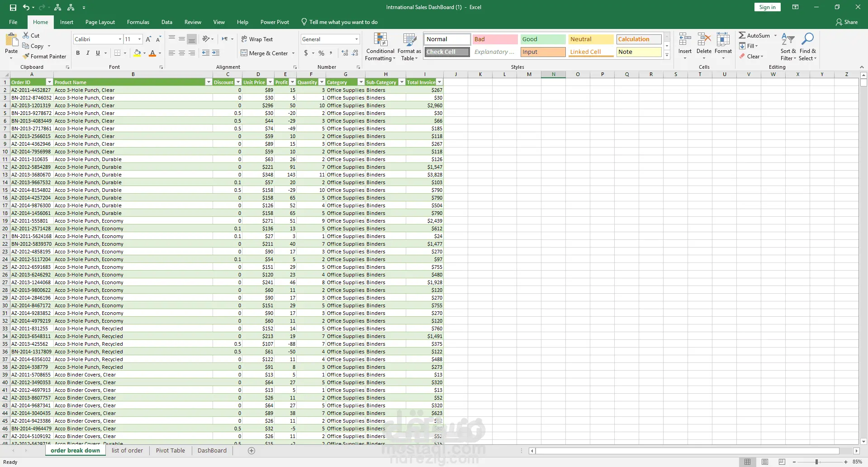Viewport: 868px width, 467px height.
Task: Open the General number format dropdown
Action: (x=356, y=39)
